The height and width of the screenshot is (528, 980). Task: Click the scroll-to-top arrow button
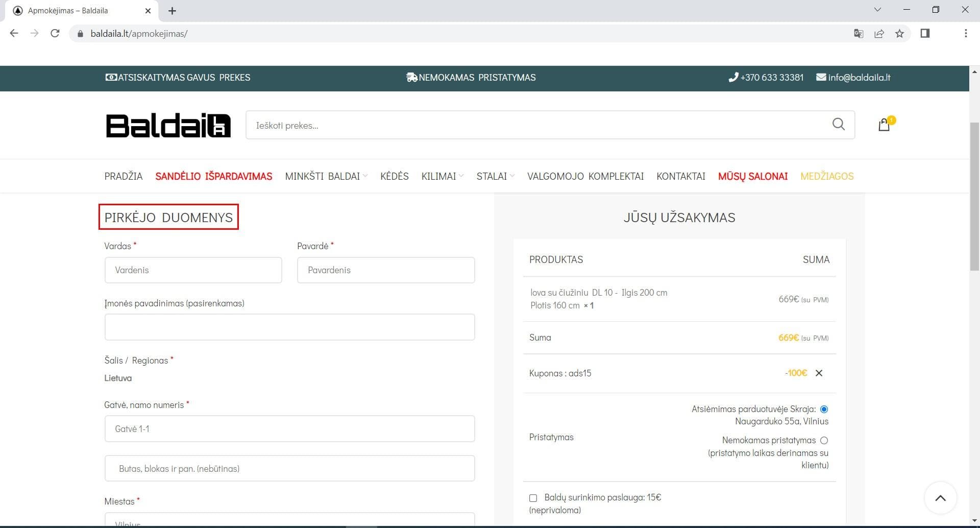(x=940, y=498)
